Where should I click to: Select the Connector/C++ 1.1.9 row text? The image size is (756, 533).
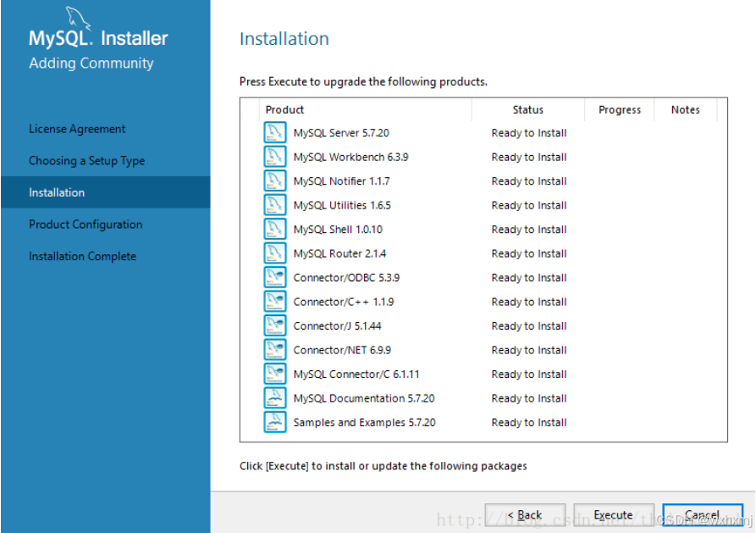coord(344,302)
